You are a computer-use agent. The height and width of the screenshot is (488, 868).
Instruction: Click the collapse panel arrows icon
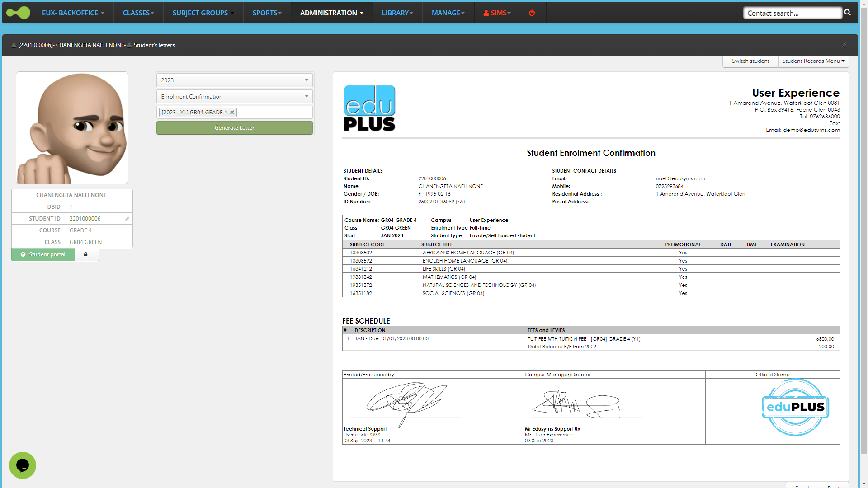pos(844,45)
